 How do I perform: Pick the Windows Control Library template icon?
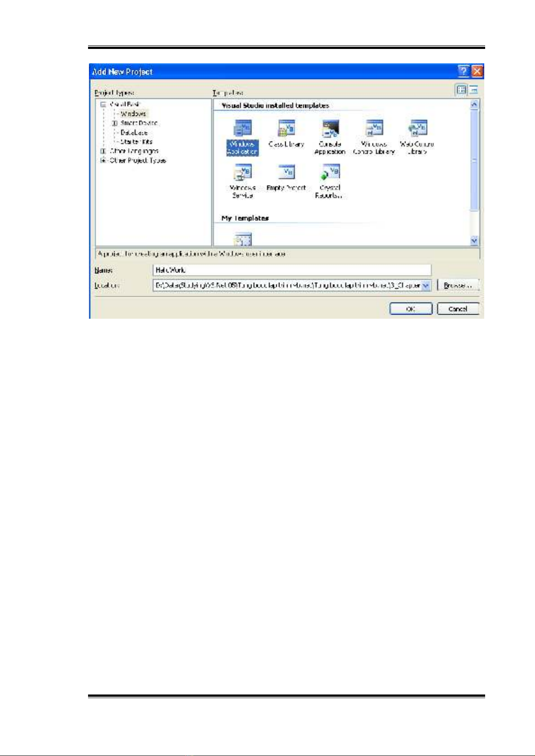click(x=374, y=129)
